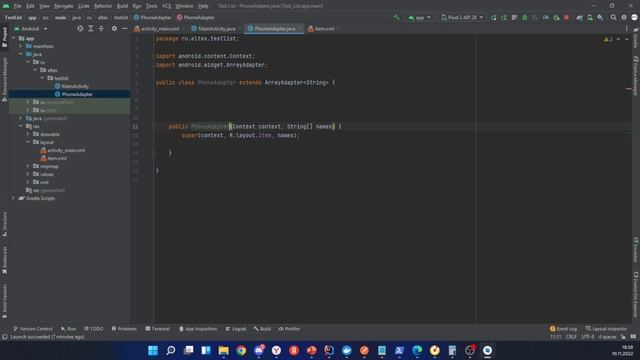The width and height of the screenshot is (640, 360).
Task: Collapse the app module node
Action: (x=14, y=38)
